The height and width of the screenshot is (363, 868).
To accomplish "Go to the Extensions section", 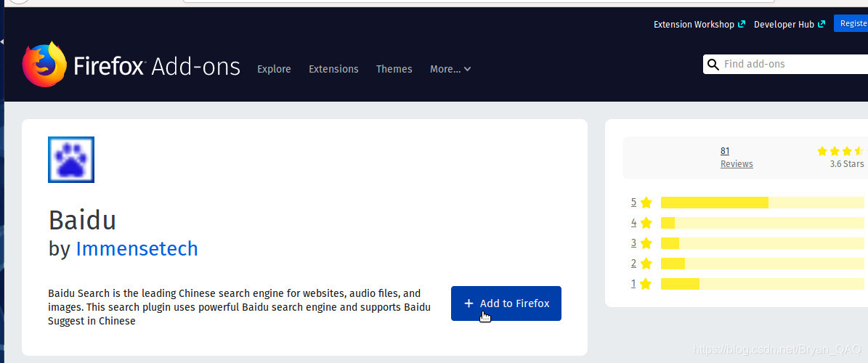I will [334, 69].
